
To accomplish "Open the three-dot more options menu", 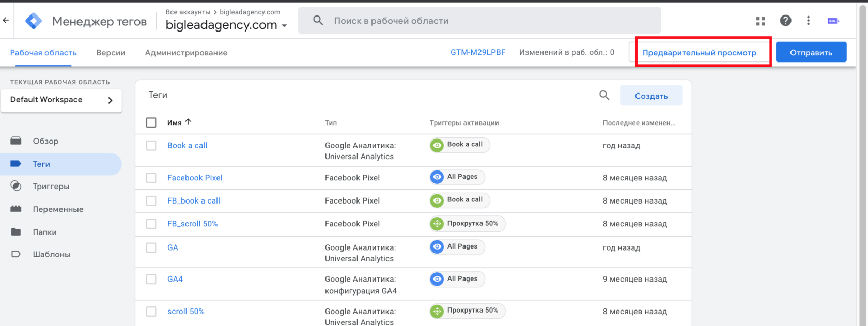I will tap(808, 21).
